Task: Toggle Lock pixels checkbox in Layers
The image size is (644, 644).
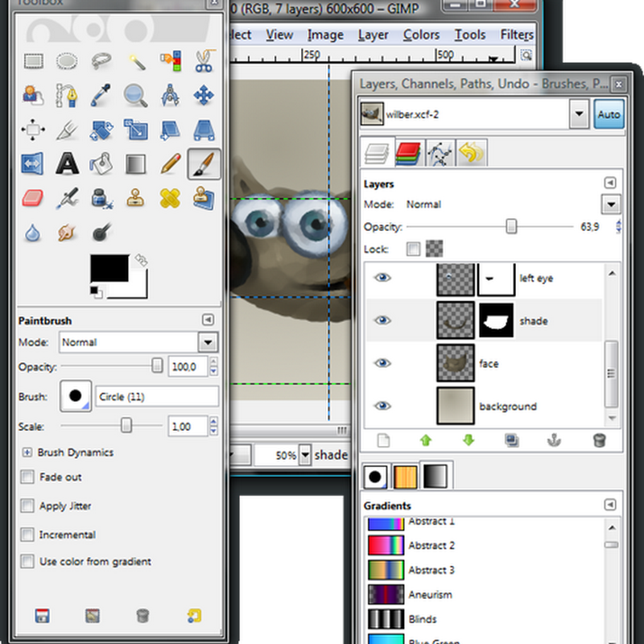Action: [413, 249]
